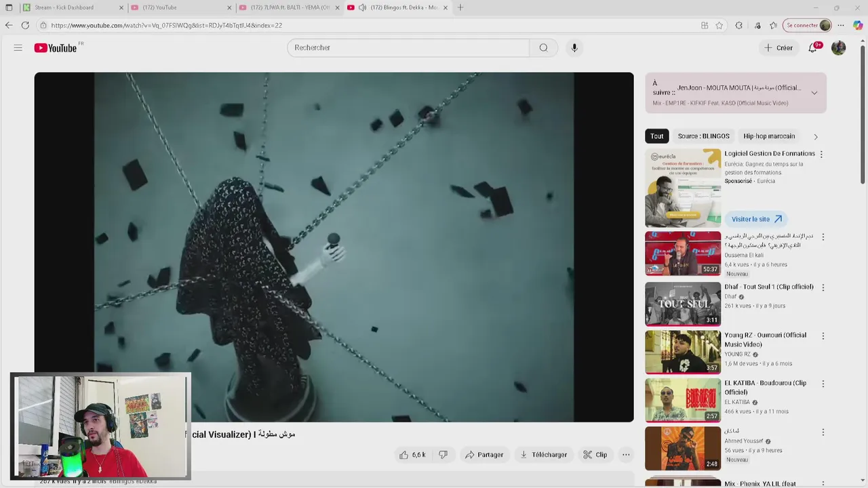This screenshot has width=868, height=488.
Task: Show more filter chips with right arrow
Action: pyautogui.click(x=816, y=136)
